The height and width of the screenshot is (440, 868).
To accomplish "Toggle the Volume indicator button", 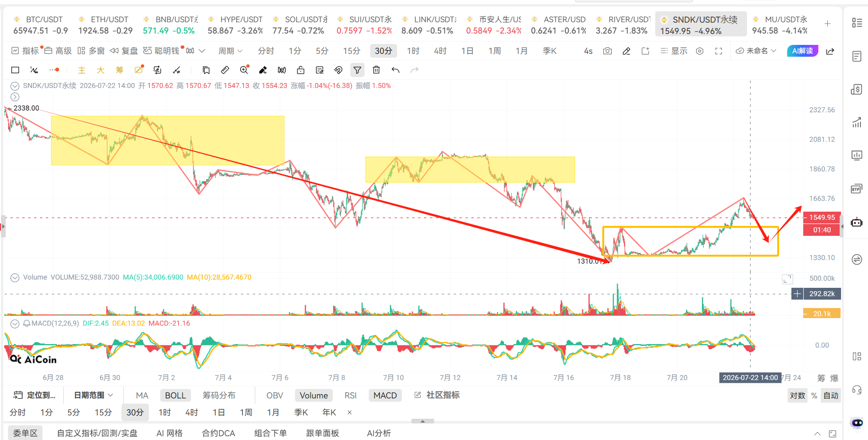I will (x=313, y=396).
